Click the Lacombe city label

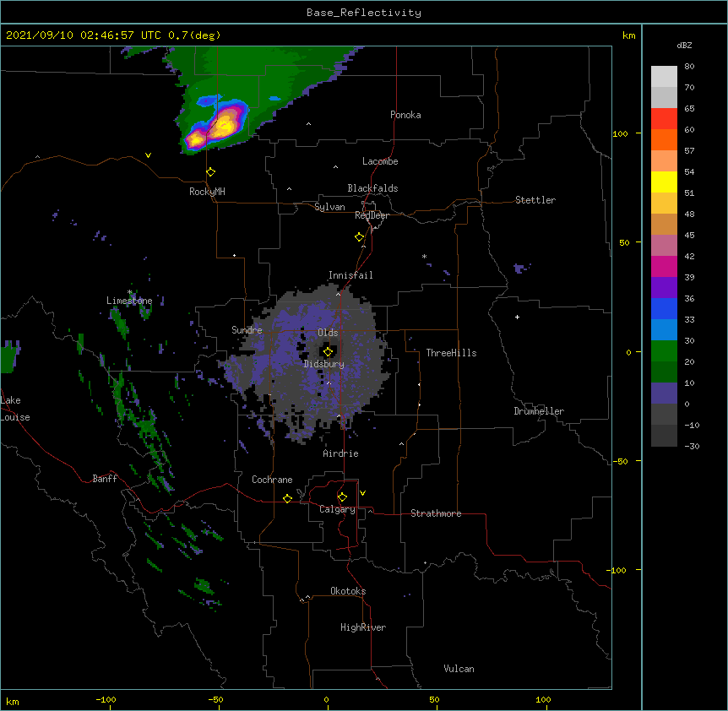(x=380, y=161)
